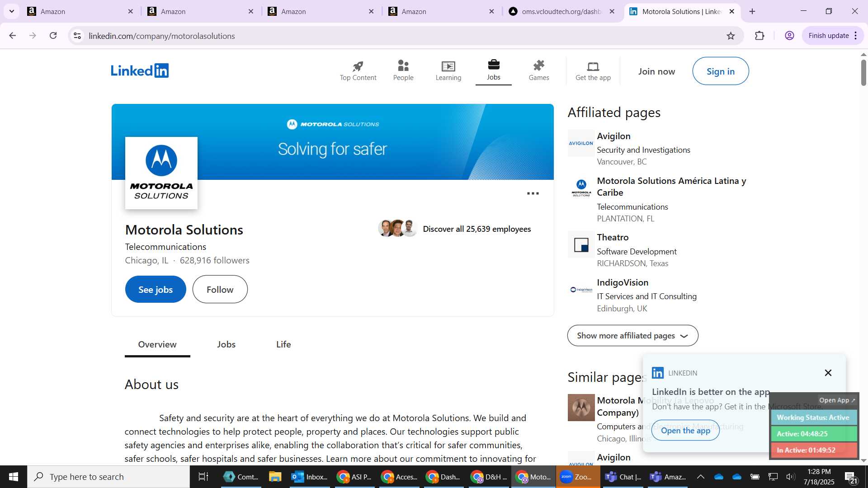
Task: Click the Sign in button
Action: [721, 71]
